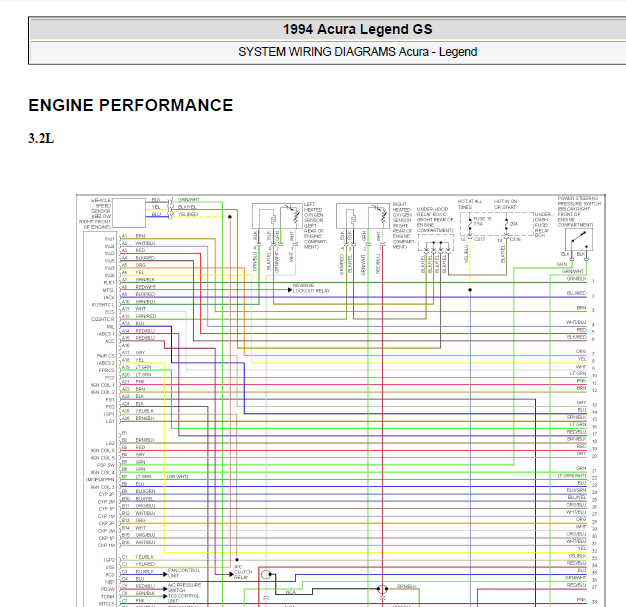Click the 'FAN CONTROL UNIT' label
The image size is (626, 607).
click(x=184, y=573)
